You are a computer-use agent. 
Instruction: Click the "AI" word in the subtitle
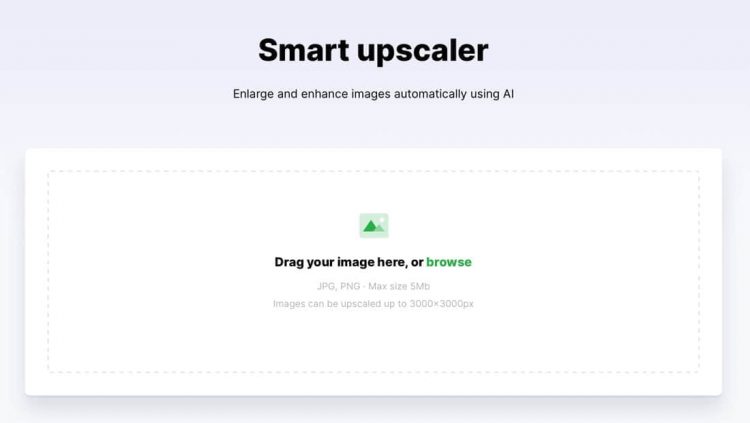[508, 94]
